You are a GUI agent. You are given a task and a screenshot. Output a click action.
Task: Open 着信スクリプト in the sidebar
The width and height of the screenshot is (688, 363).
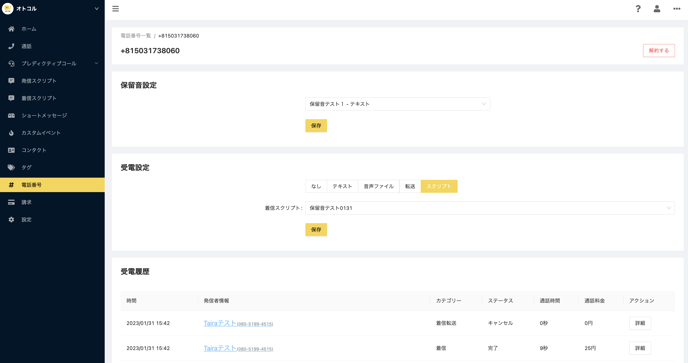click(x=52, y=98)
